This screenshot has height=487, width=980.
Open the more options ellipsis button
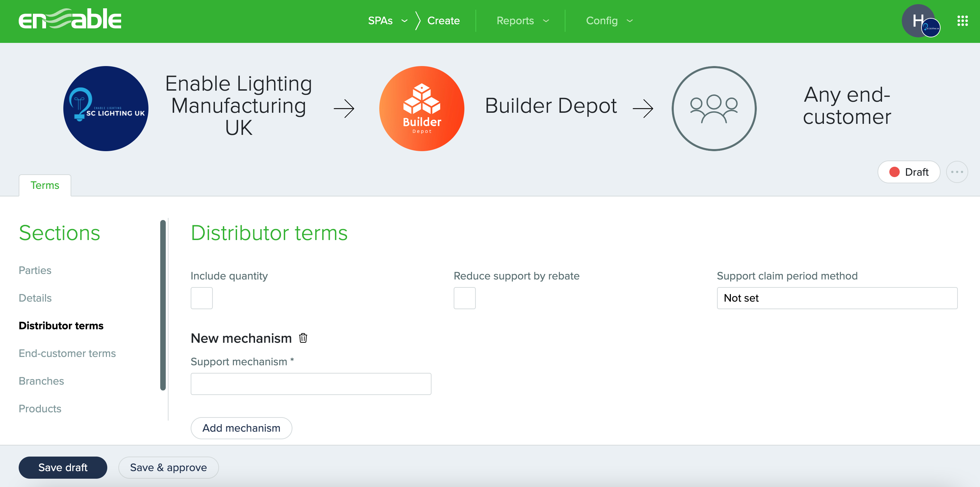tap(957, 172)
